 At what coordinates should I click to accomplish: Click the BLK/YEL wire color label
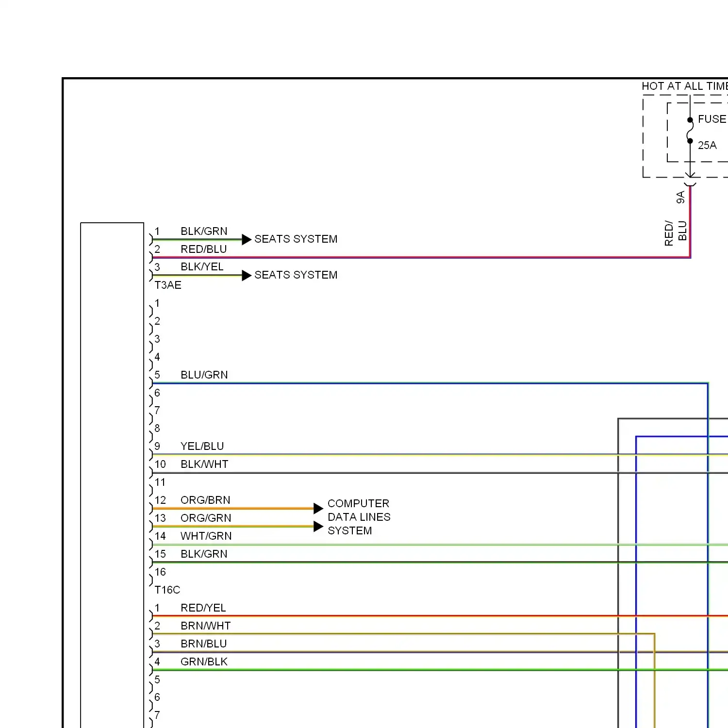(x=202, y=266)
